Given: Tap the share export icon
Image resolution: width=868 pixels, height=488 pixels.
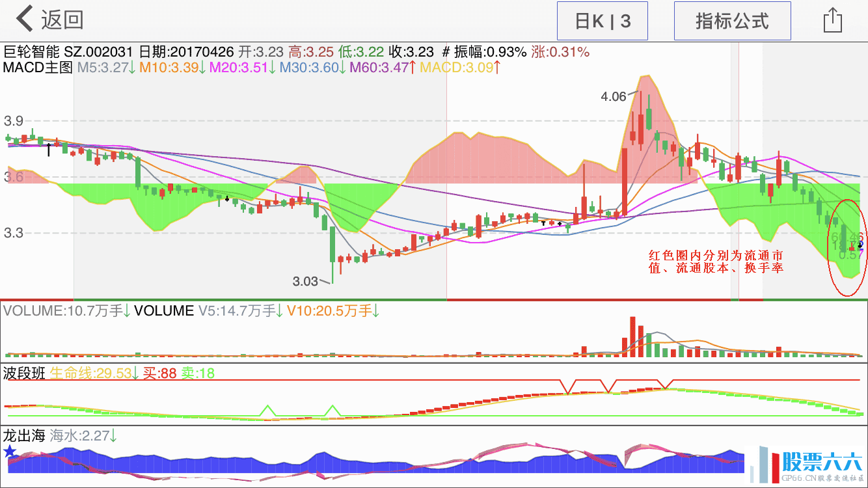Looking at the screenshot, I should coord(832,20).
